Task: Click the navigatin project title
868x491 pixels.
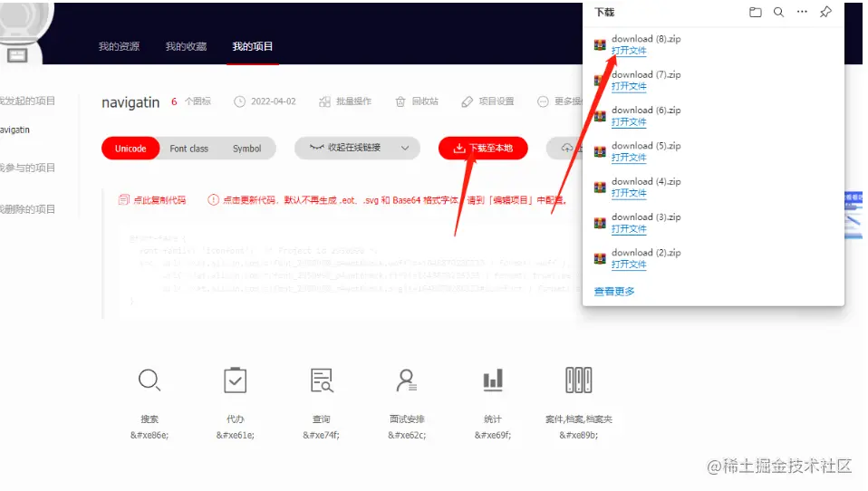Action: tap(130, 102)
